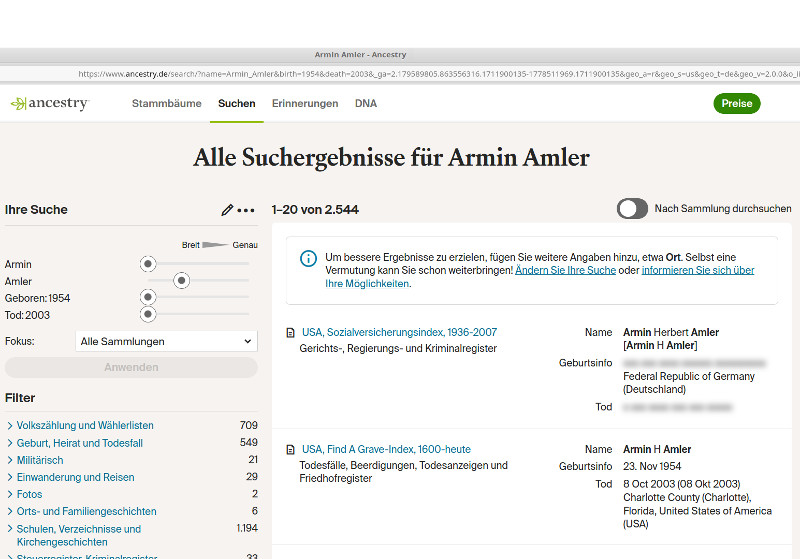Viewport: 800px width, 559px height.
Task: Click count 549 next to Geburt, Heirat
Action: coord(248,442)
